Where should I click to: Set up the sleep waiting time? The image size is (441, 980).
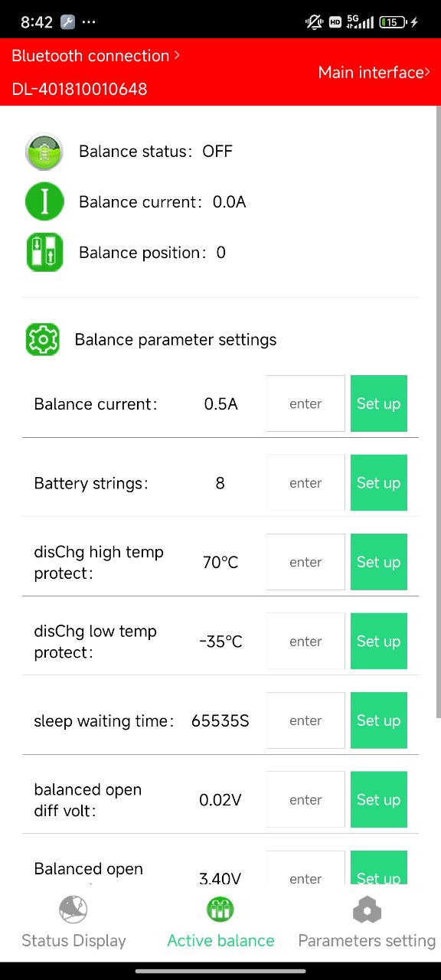[x=379, y=720]
